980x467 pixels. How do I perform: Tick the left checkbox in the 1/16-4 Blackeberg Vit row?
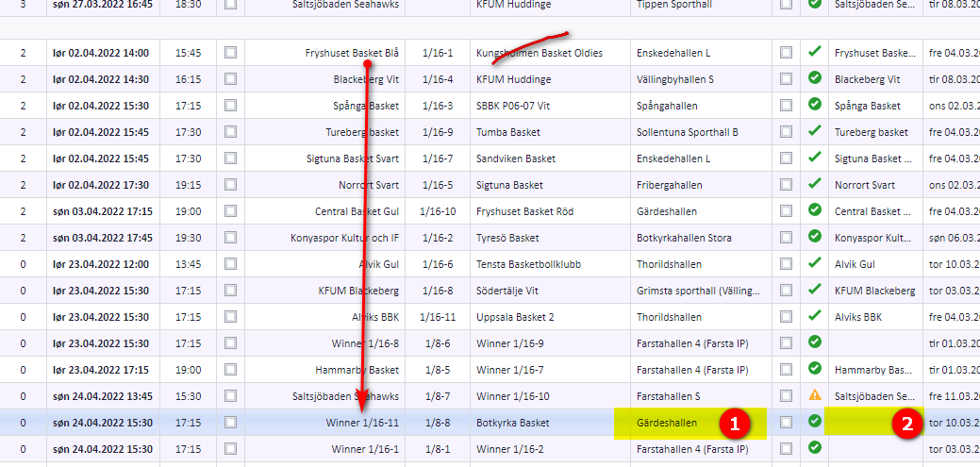231,79
